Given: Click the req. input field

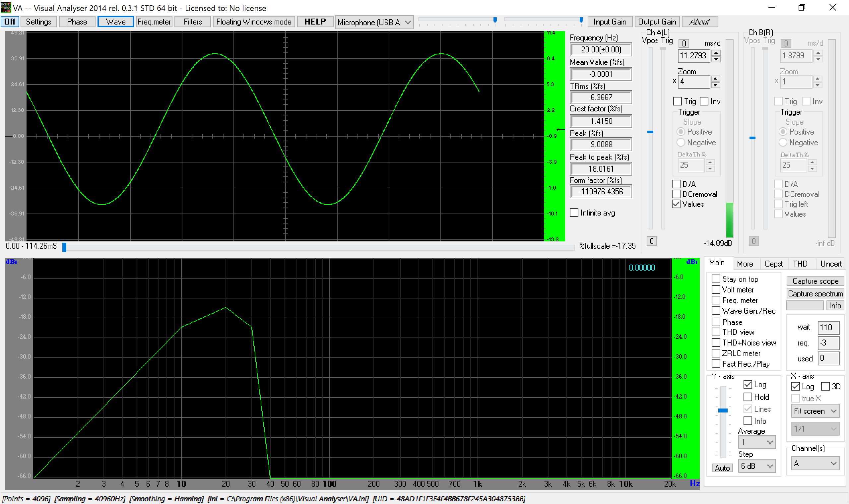Looking at the screenshot, I should [829, 343].
